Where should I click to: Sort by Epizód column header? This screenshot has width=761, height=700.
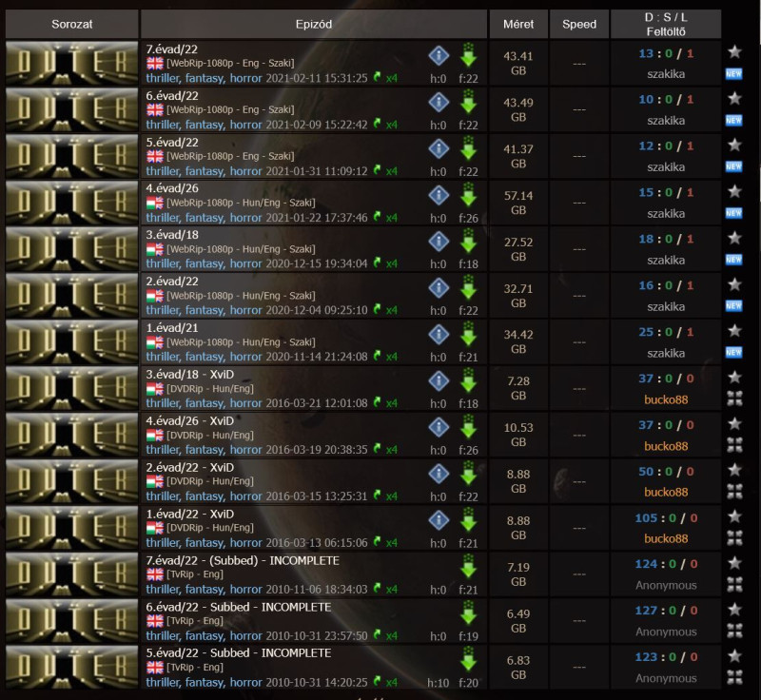(x=314, y=25)
